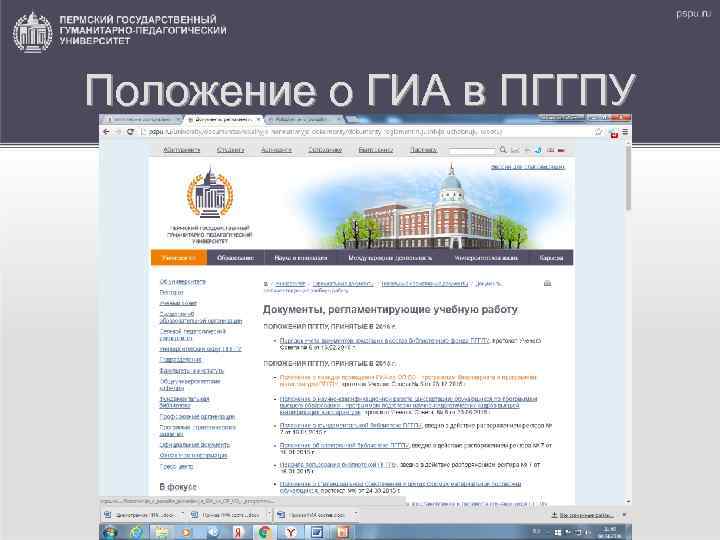Image resolution: width=720 pixels, height=540 pixels.
Task: Open the PowerPoint taskbar icon
Action: 342,532
